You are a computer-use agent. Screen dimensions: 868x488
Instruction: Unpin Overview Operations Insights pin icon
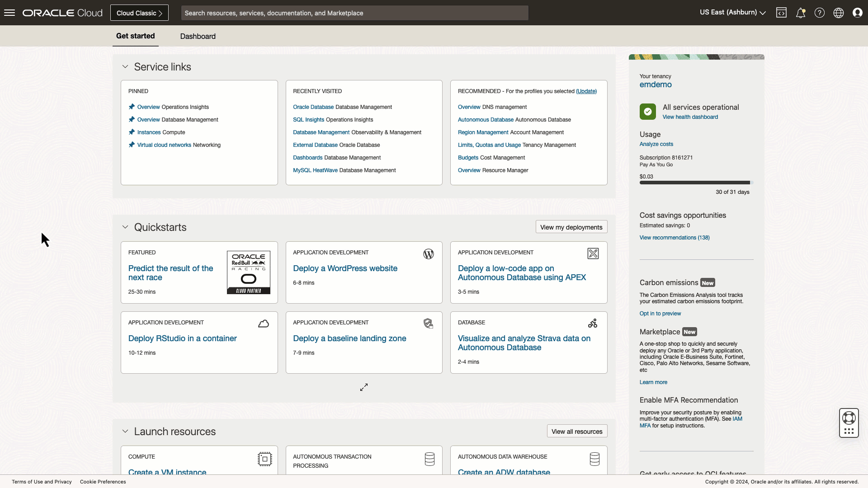click(132, 107)
